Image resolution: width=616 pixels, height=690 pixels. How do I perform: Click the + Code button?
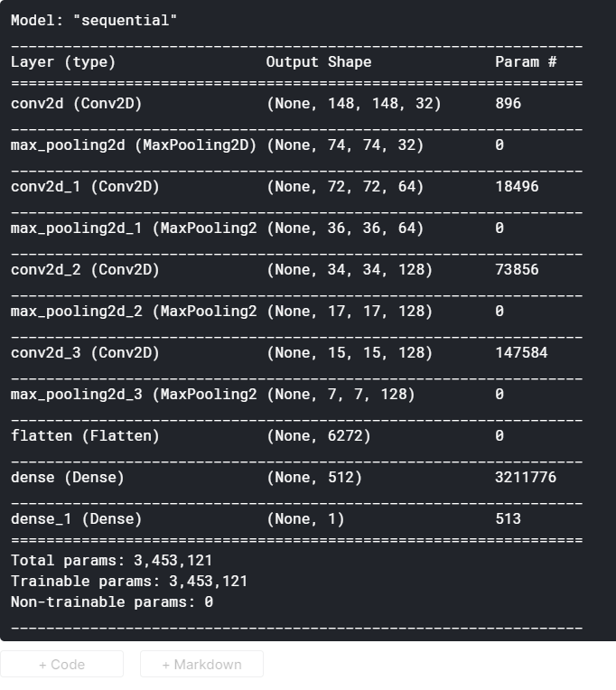click(61, 665)
